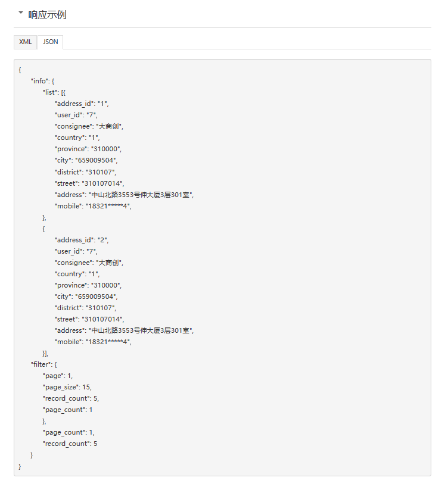Click the first "address_id": "1" line
The width and height of the screenshot is (448, 490).
coord(82,104)
